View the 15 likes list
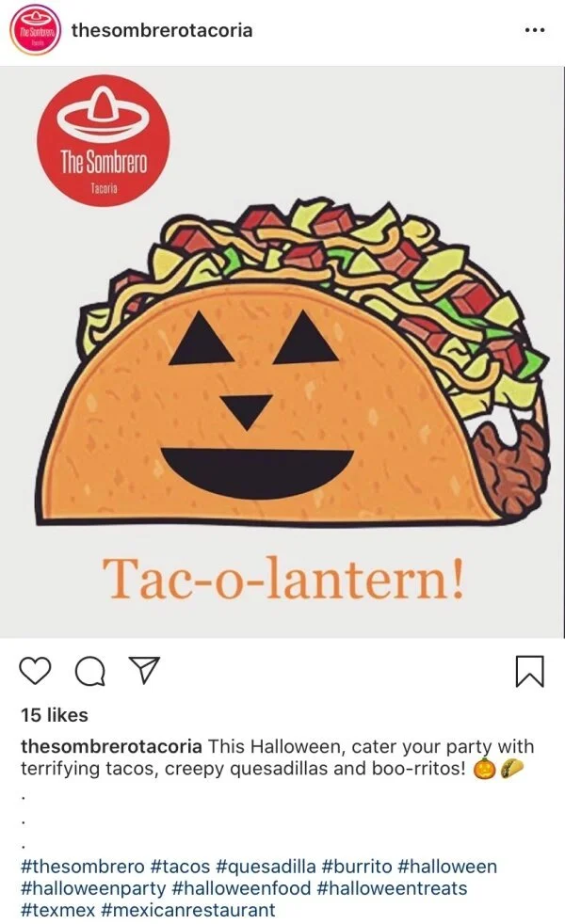Screen dimensions: 565x924 (55, 715)
